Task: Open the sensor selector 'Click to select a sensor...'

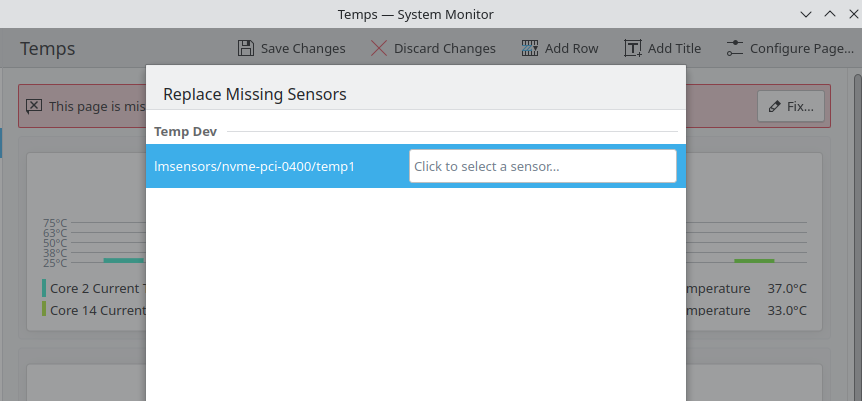Action: click(542, 166)
